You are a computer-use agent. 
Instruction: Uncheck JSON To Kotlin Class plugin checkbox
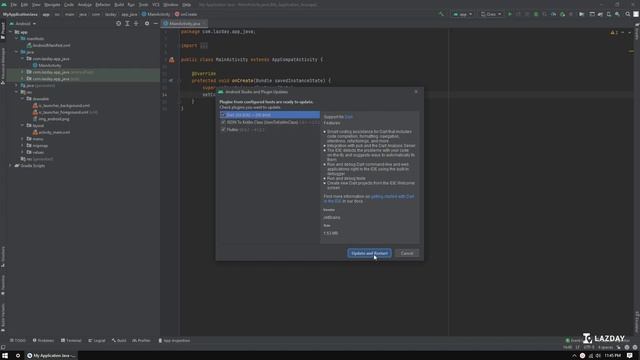point(223,122)
